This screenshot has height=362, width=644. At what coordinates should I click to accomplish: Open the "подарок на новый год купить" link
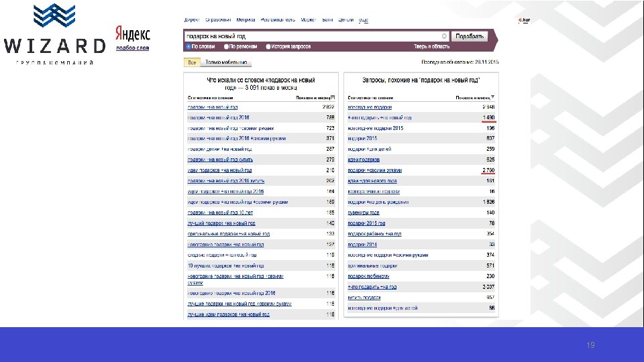221,160
